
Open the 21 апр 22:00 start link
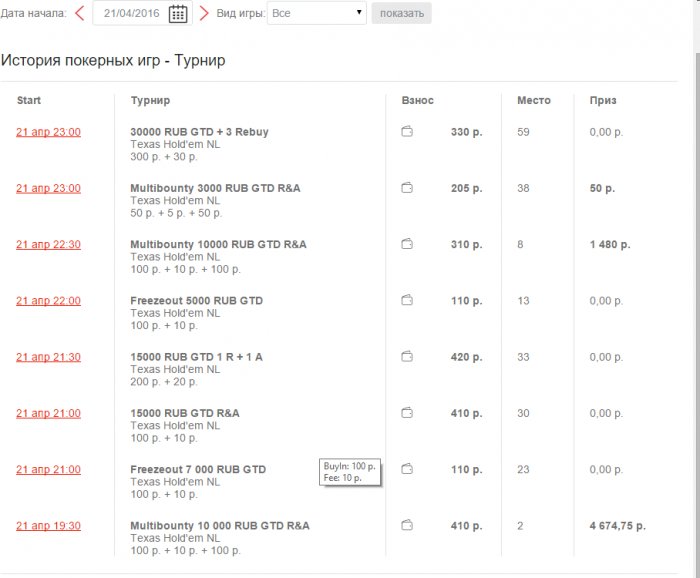pyautogui.click(x=48, y=301)
